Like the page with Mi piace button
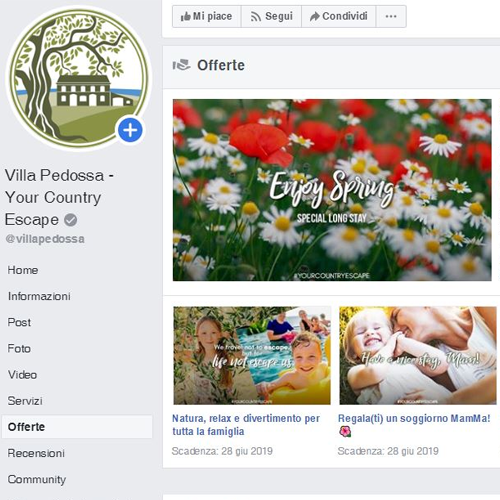 click(x=206, y=16)
